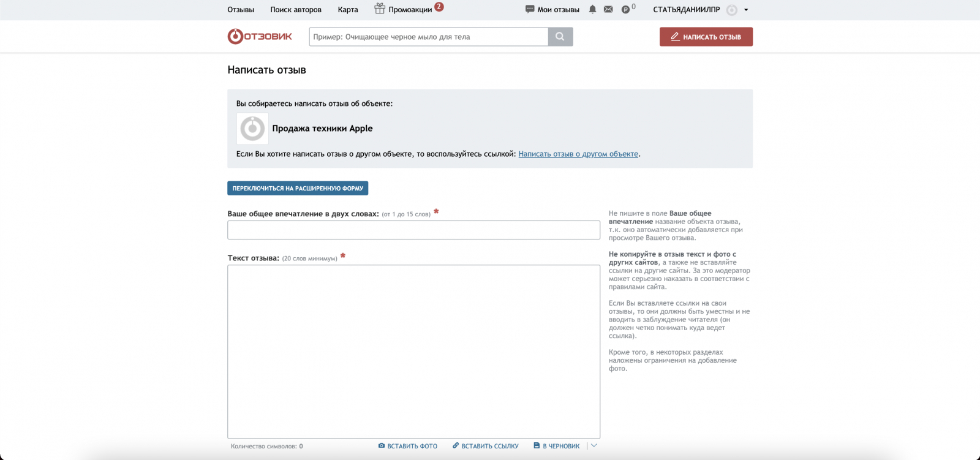Open the Отзывы section in the top menu
Viewport: 980px width, 460px height.
(241, 10)
